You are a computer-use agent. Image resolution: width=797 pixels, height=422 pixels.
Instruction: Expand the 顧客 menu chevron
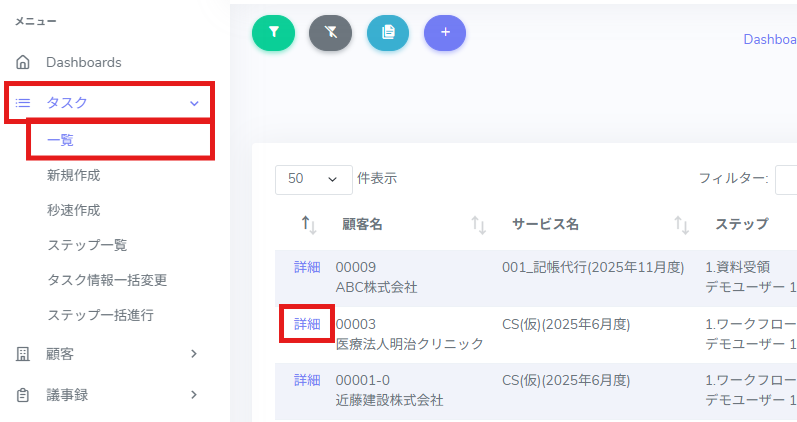click(194, 353)
